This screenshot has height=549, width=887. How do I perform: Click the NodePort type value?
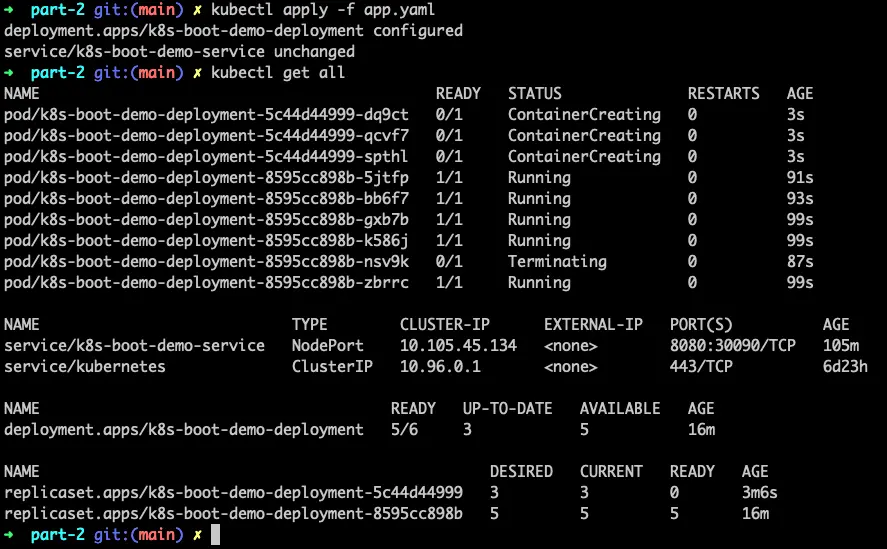[328, 345]
